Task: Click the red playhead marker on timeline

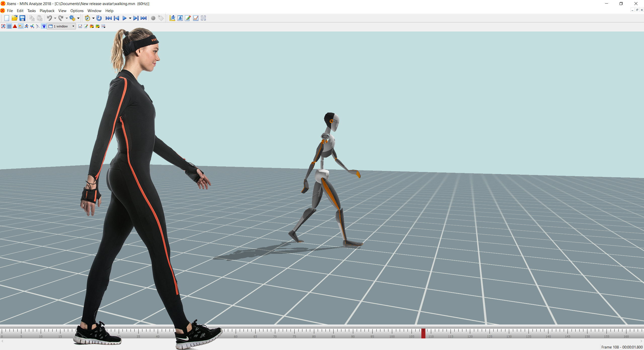Action: 423,333
